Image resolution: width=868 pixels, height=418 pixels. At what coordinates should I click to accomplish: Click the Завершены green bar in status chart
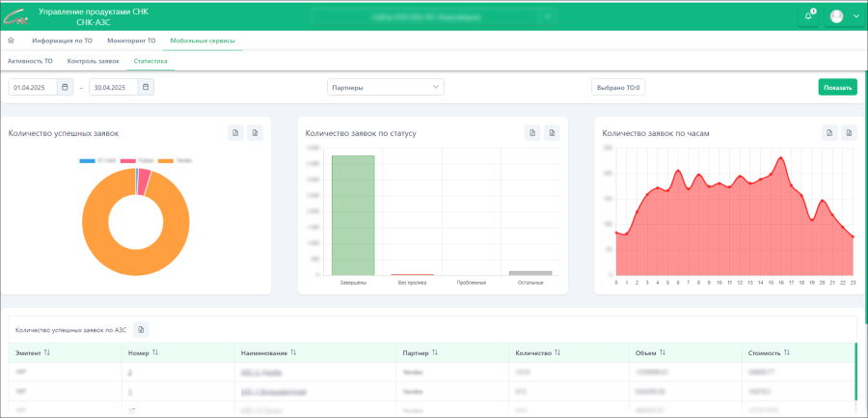[x=352, y=215]
